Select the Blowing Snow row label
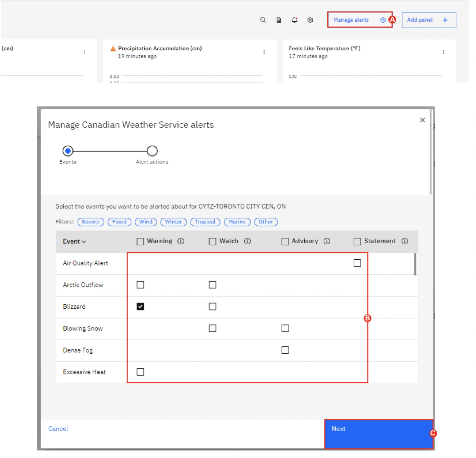 (83, 328)
